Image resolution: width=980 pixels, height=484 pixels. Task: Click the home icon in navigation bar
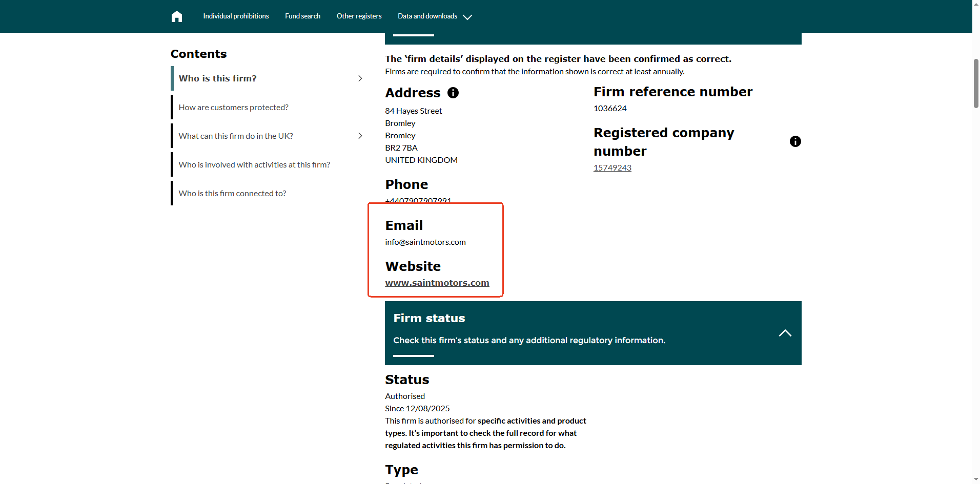[x=177, y=16]
